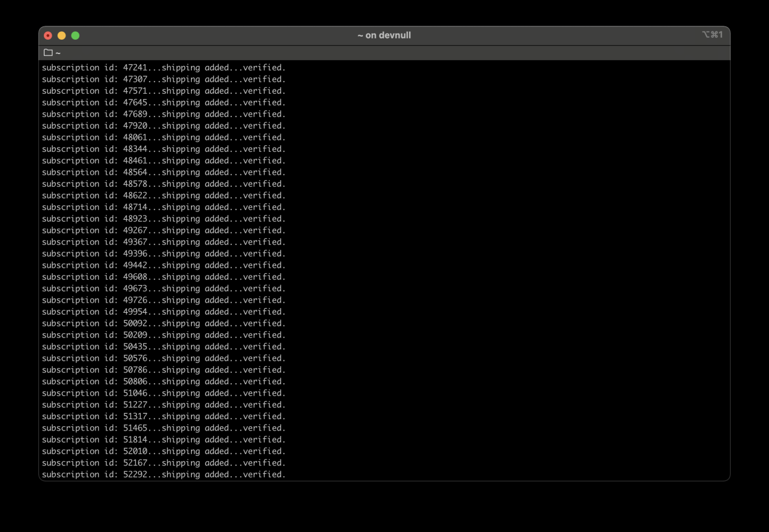
Task: Click the line with subscription id 49954
Action: coord(164,312)
